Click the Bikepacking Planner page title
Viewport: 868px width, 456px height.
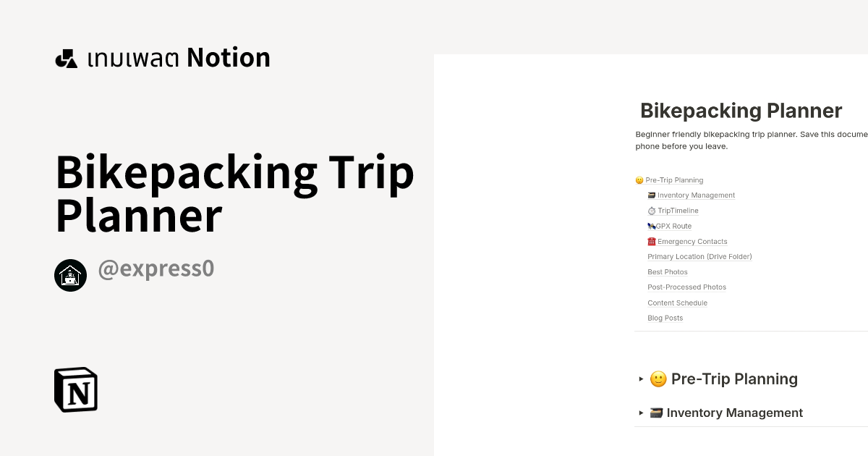(x=741, y=111)
